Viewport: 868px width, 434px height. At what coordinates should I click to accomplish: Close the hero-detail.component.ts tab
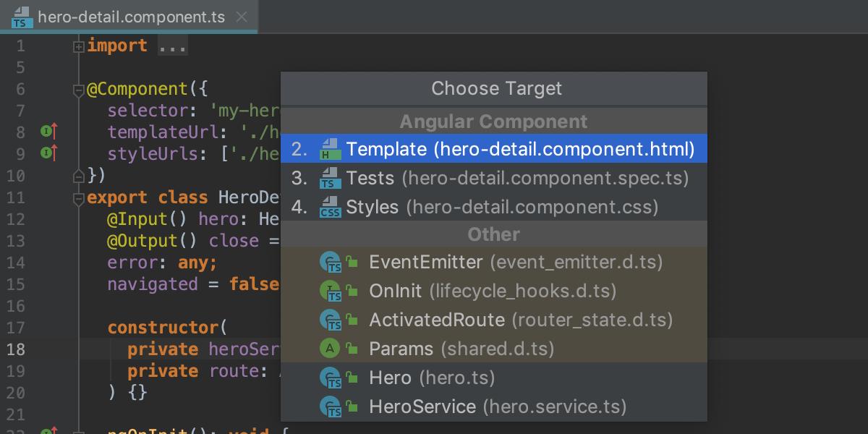pos(242,17)
